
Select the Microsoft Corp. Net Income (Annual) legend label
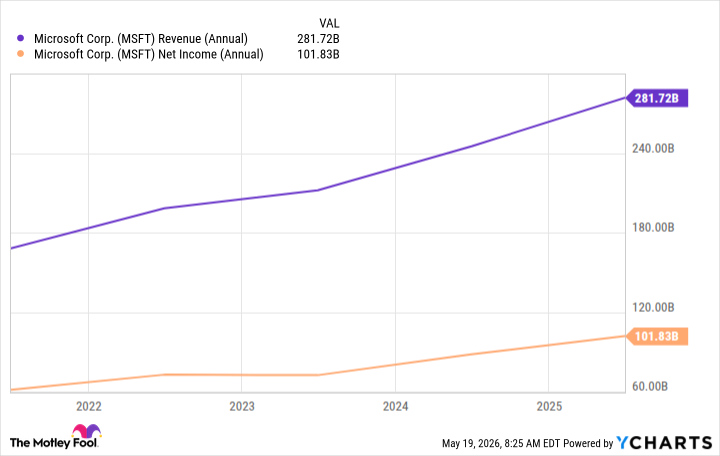pos(149,54)
